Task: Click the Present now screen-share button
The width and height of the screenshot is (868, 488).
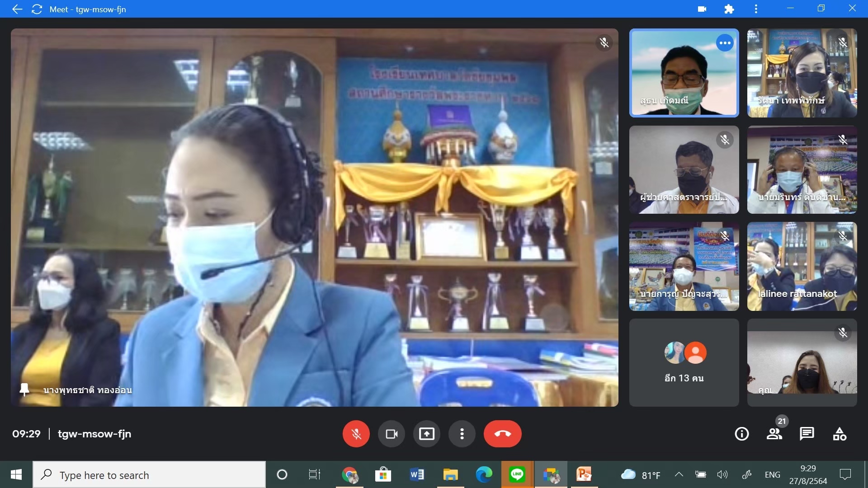Action: click(426, 434)
